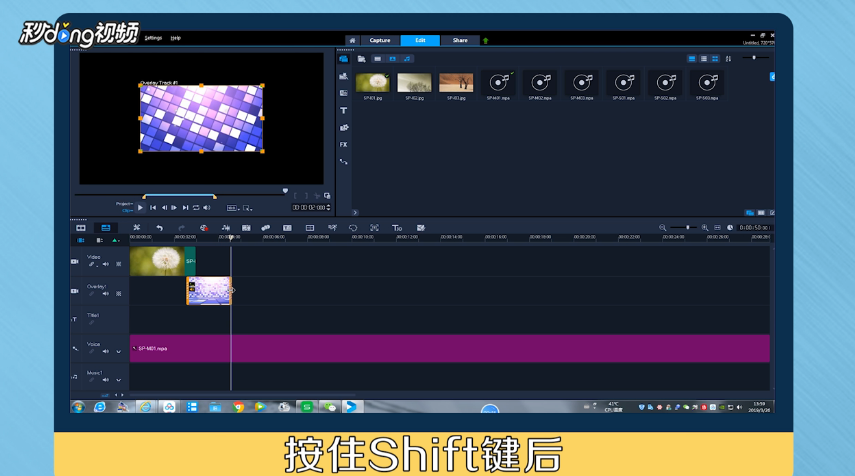
Task: Sort clips in the library
Action: click(x=728, y=59)
